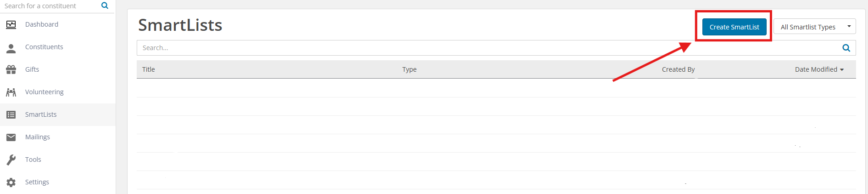Screen dimensions: 868x194
Task: Sort by Date Modified column arrow
Action: (842, 70)
